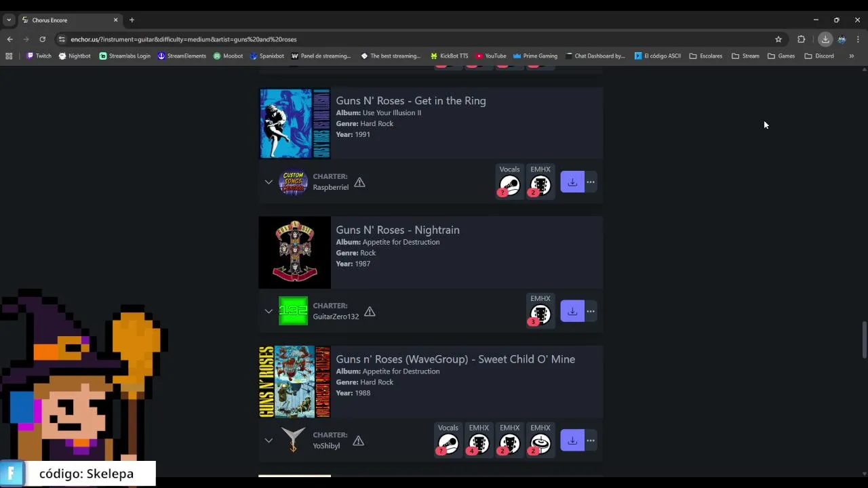View site information icon in address bar
This screenshot has width=868, height=488.
[62, 39]
